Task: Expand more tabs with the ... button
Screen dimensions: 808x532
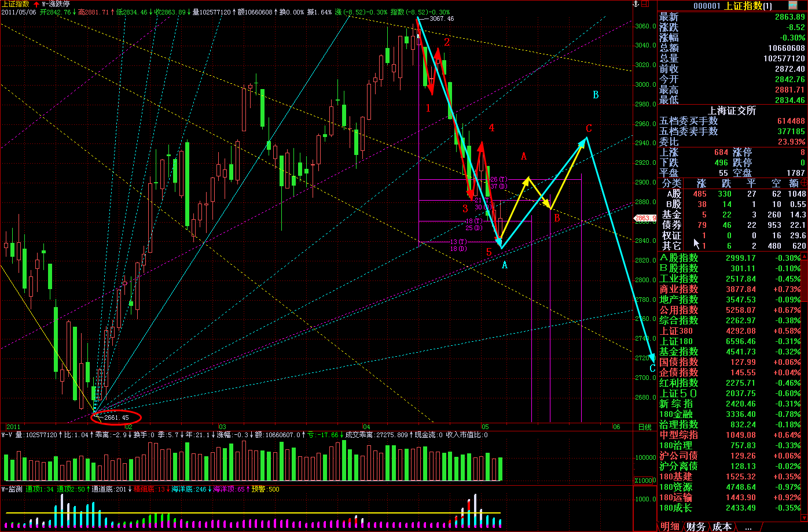Action: point(749,526)
